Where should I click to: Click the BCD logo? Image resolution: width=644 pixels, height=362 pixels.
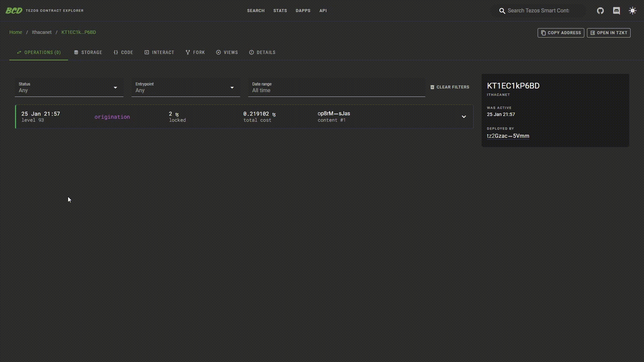click(x=14, y=11)
